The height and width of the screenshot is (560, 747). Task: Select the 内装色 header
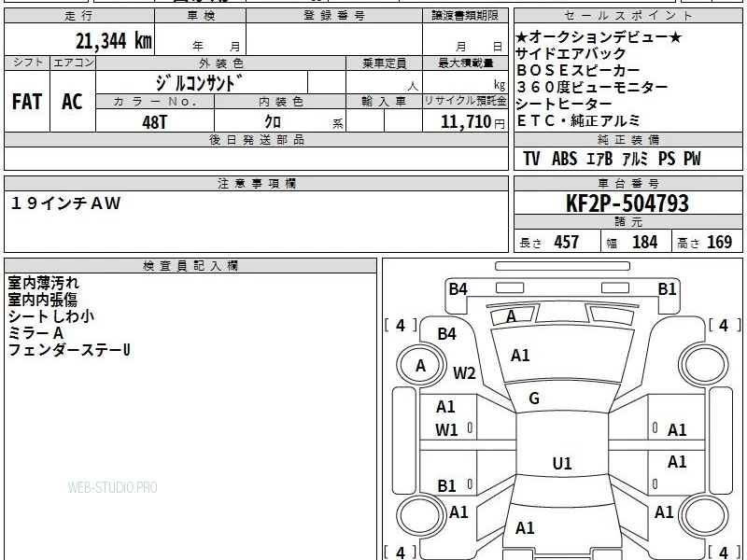click(280, 102)
